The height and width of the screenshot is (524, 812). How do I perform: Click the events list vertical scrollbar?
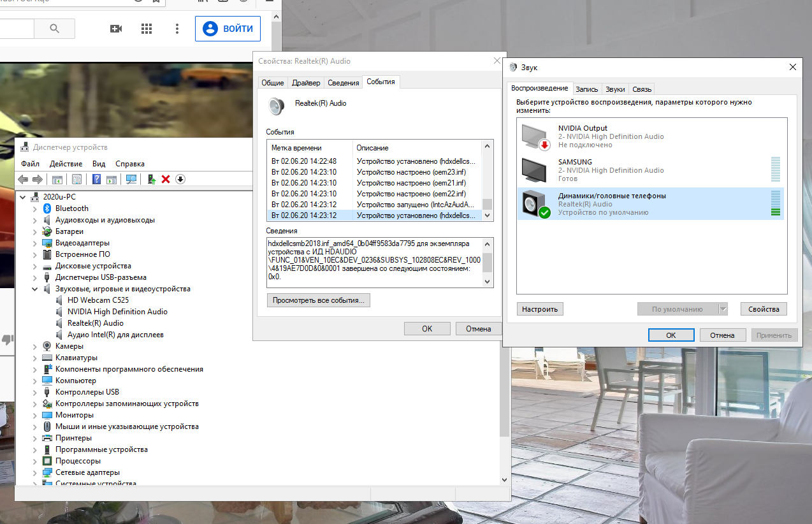488,181
